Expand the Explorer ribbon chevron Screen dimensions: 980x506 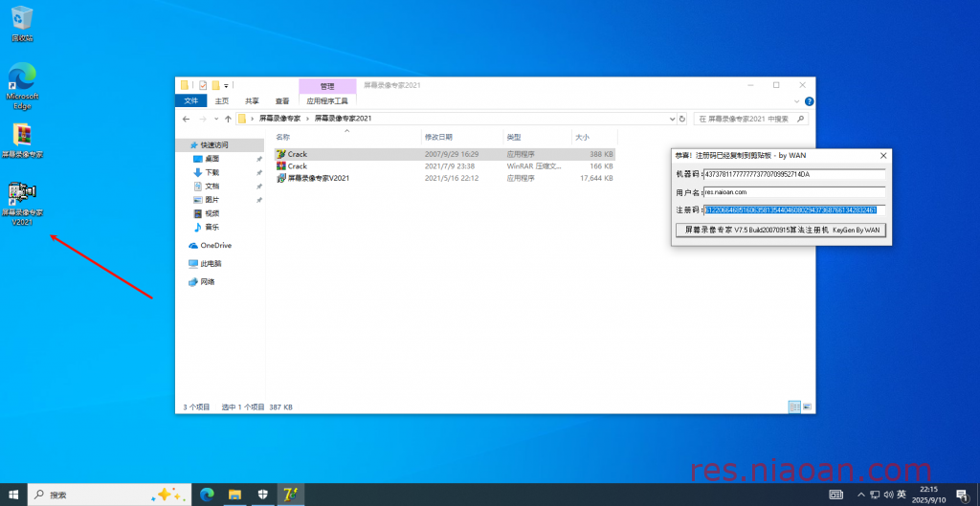pyautogui.click(x=796, y=101)
